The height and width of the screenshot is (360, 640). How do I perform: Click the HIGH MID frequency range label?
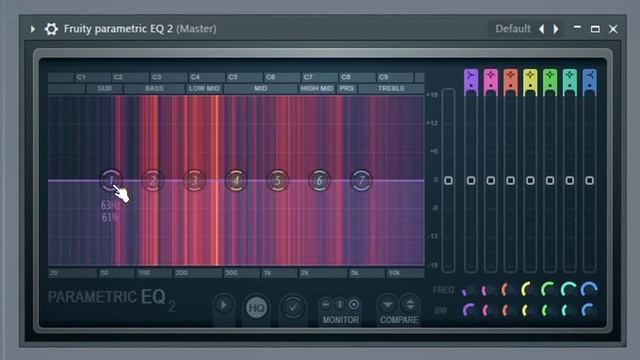pyautogui.click(x=317, y=89)
